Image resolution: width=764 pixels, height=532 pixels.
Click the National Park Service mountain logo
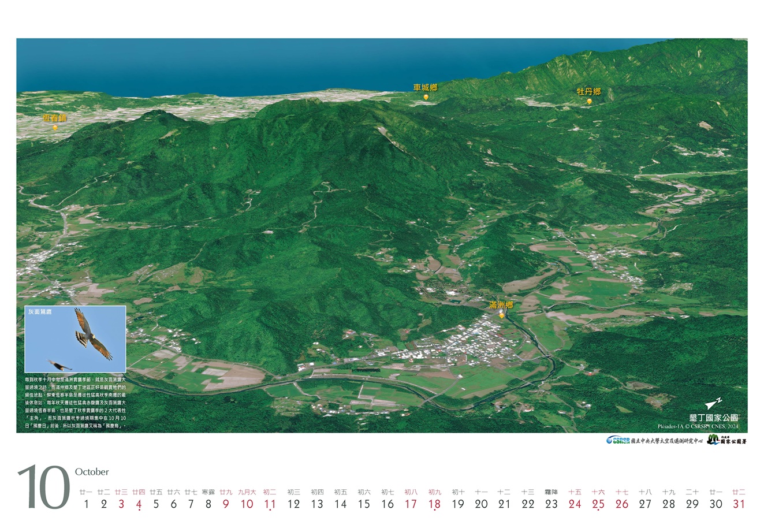tap(713, 440)
